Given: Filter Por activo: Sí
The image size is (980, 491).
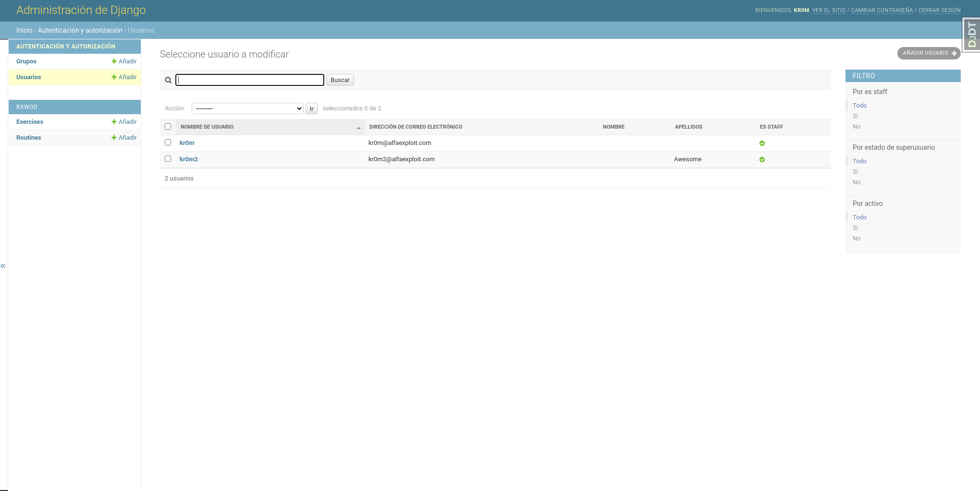Looking at the screenshot, I should tap(855, 228).
